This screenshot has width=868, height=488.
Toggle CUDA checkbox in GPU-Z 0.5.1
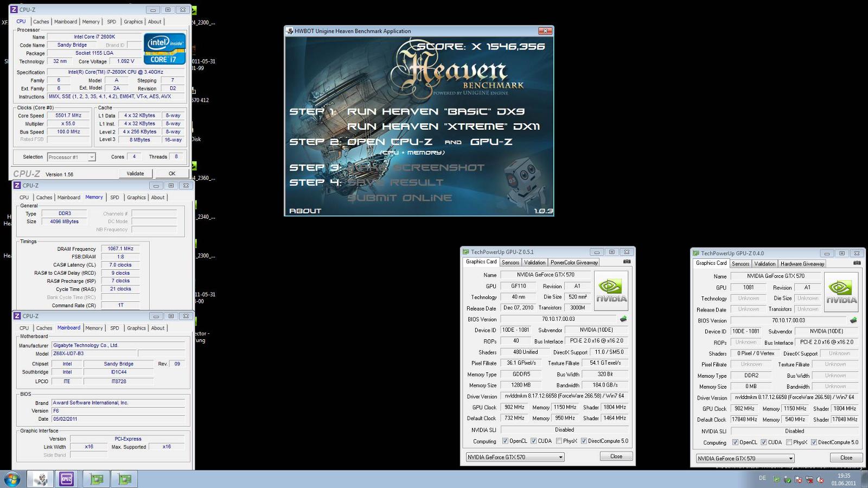[533, 441]
